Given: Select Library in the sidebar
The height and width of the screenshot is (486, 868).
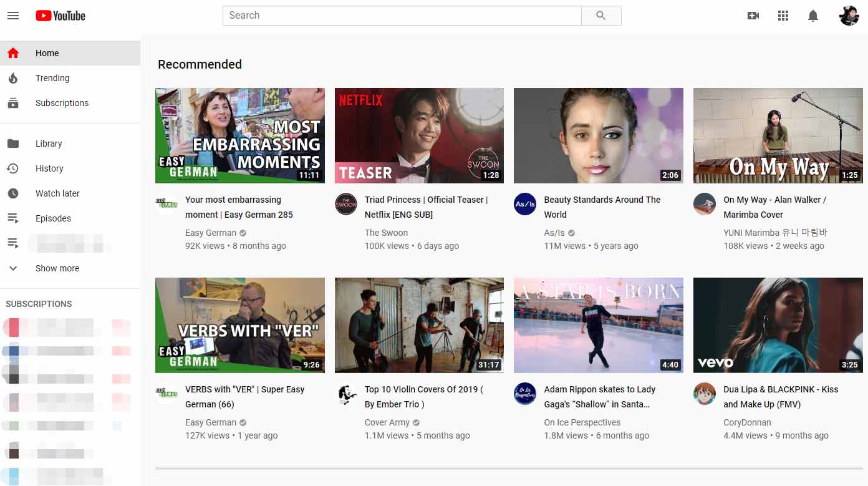Looking at the screenshot, I should tap(70, 143).
